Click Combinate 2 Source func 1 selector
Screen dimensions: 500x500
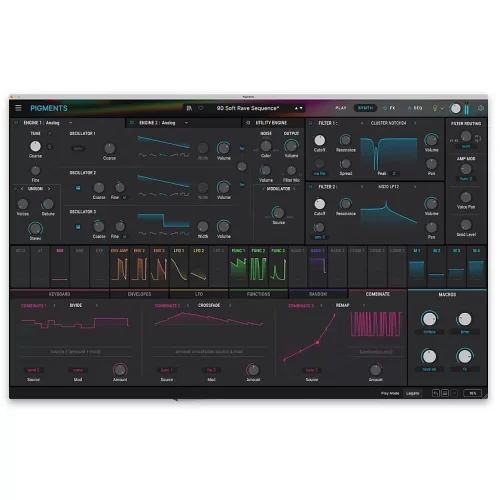point(166,370)
